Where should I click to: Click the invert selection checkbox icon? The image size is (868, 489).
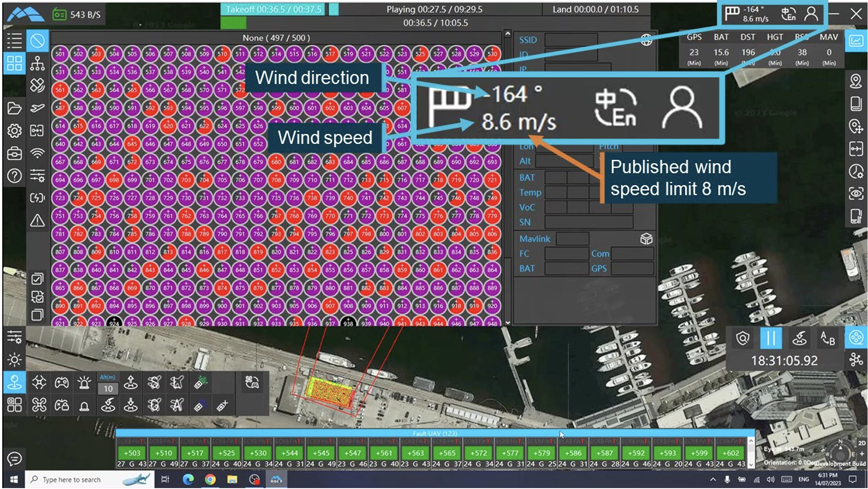(x=38, y=297)
